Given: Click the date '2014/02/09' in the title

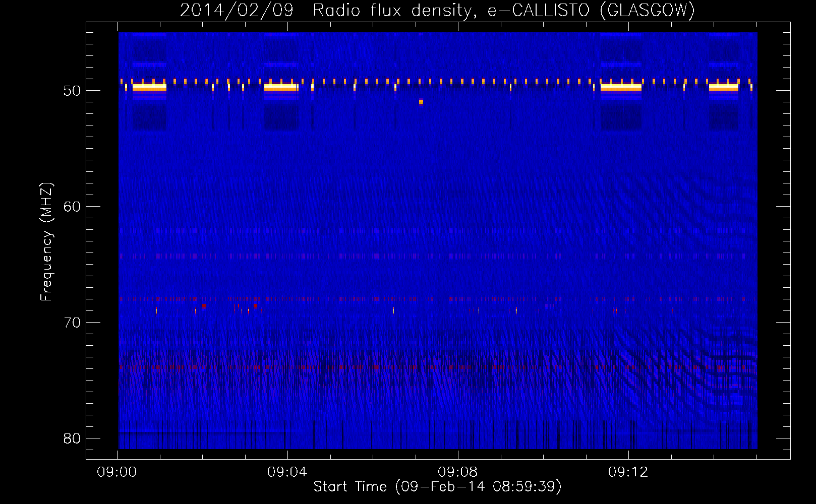Looking at the screenshot, I should tap(237, 10).
